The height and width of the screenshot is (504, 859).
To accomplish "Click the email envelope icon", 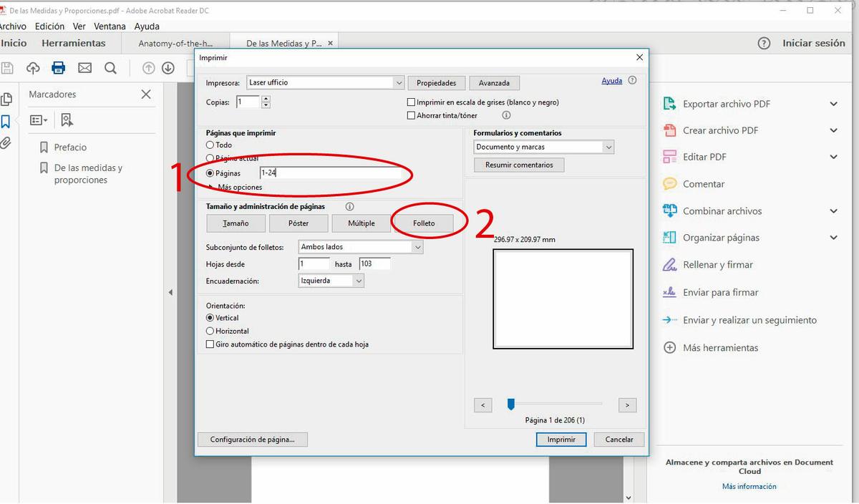I will click(84, 68).
